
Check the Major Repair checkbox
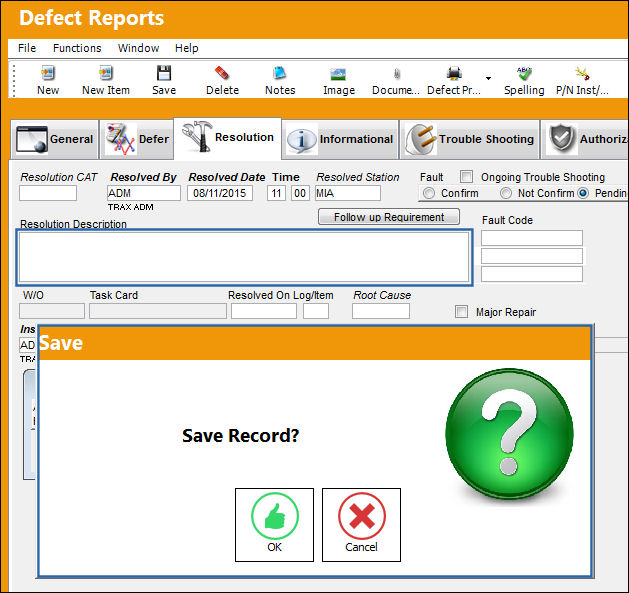tap(461, 312)
